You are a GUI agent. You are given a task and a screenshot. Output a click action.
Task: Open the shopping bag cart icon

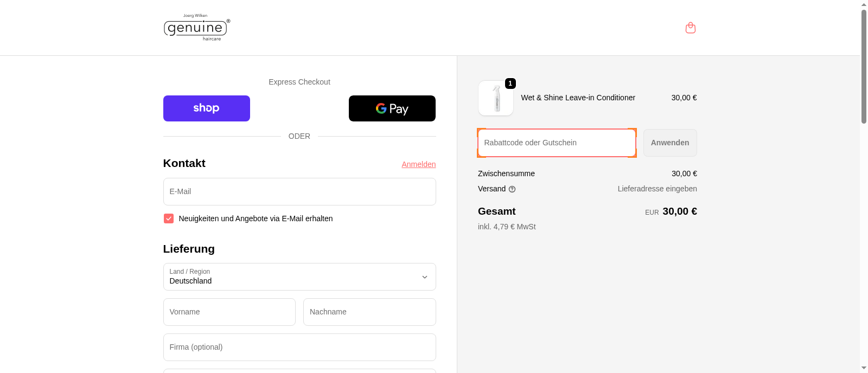pyautogui.click(x=690, y=28)
